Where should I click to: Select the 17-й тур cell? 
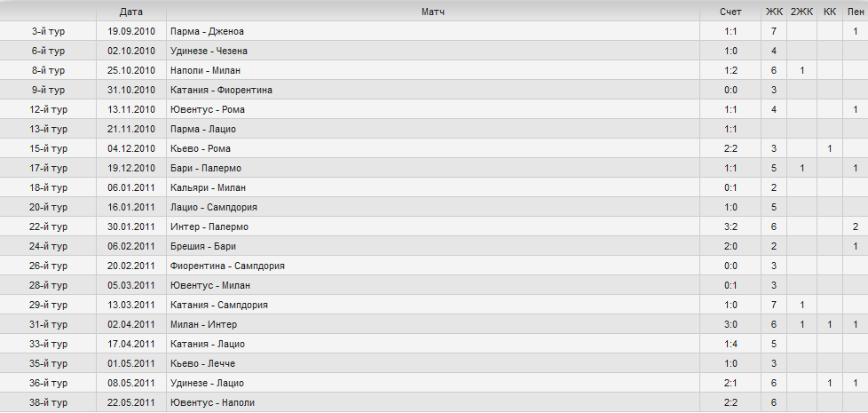48,168
